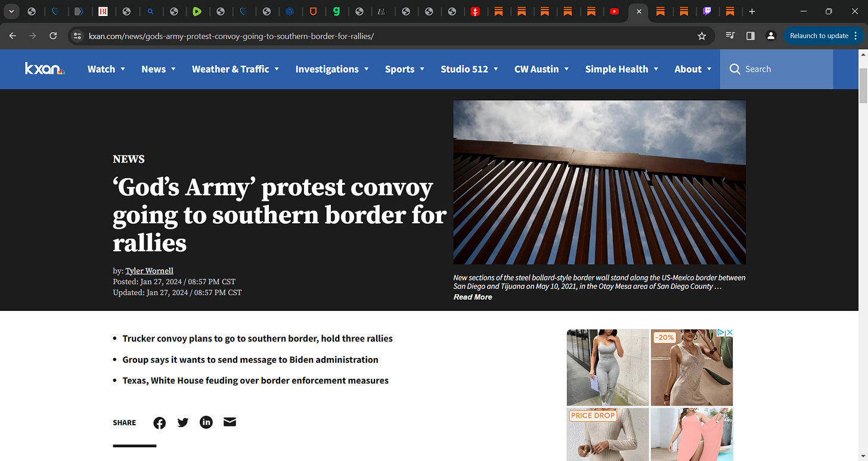Switch to the Rumble green play tab

point(197,11)
